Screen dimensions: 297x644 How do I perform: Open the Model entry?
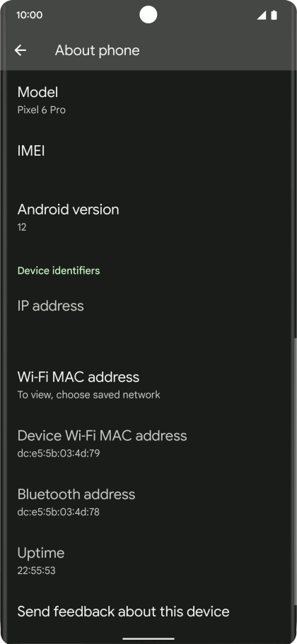click(x=148, y=100)
